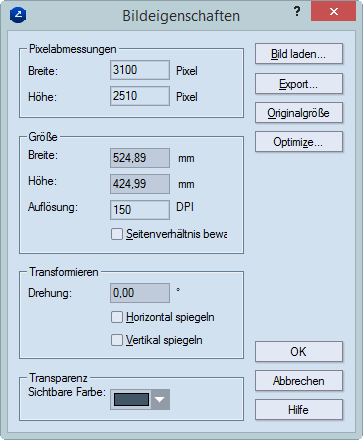
Task: Click the application icon in the title bar
Action: pyautogui.click(x=18, y=15)
